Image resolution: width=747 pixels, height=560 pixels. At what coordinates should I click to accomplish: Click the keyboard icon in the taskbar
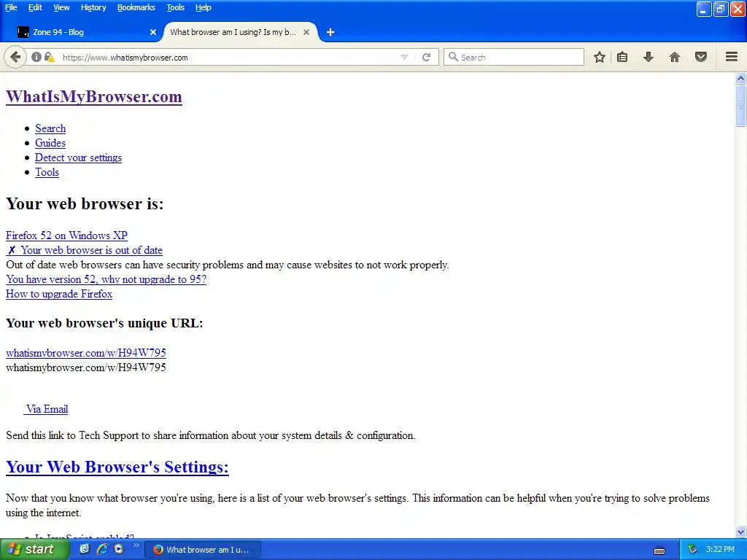(659, 551)
